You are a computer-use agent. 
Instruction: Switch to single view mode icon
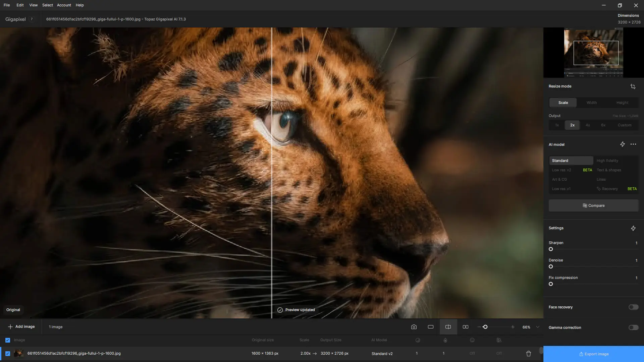tap(431, 327)
